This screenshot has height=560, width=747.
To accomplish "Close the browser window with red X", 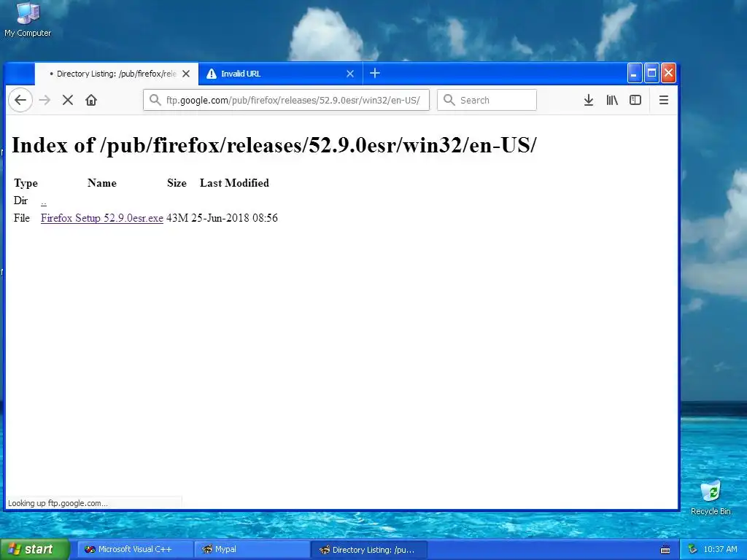I will pos(668,74).
